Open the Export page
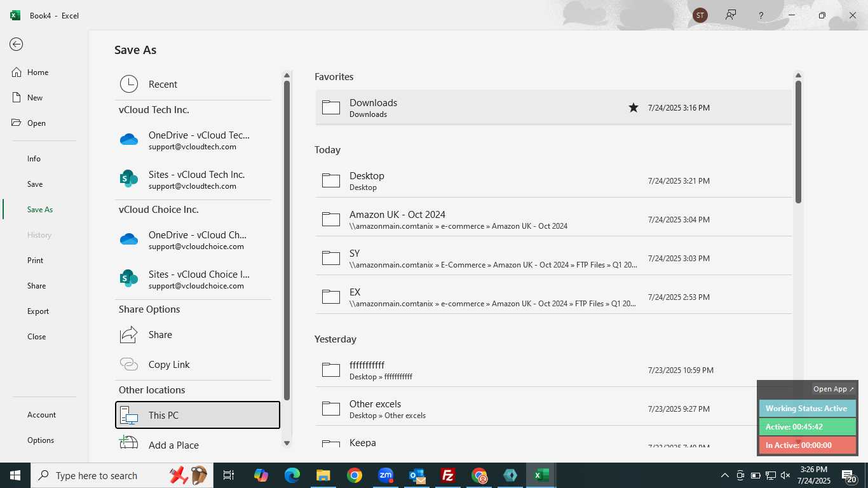The height and width of the screenshot is (488, 868). [x=38, y=311]
